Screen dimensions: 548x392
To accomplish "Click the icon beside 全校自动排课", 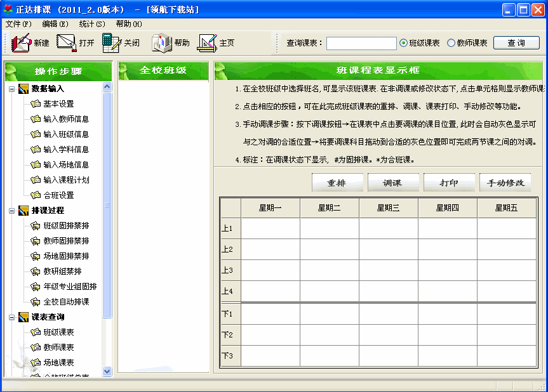I will [x=36, y=301].
